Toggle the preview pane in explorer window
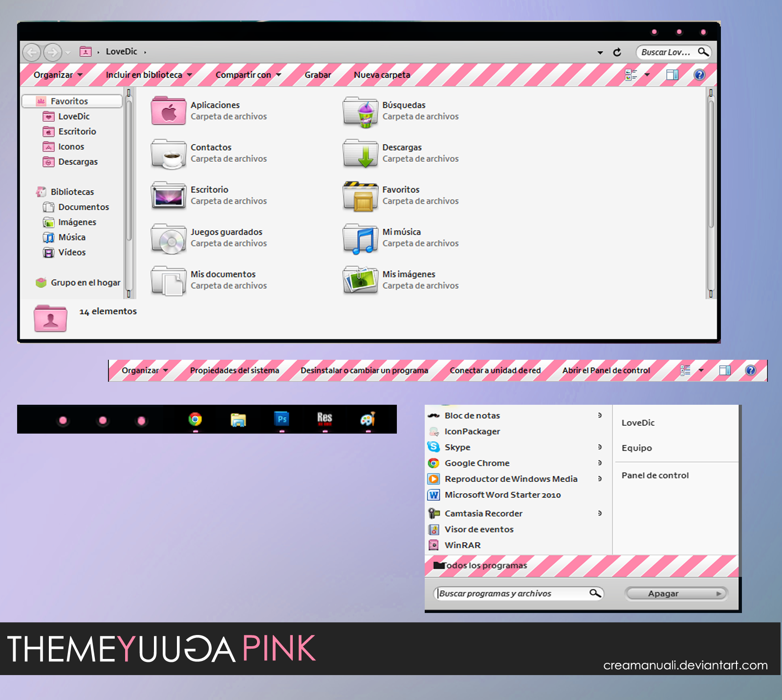 pyautogui.click(x=673, y=75)
